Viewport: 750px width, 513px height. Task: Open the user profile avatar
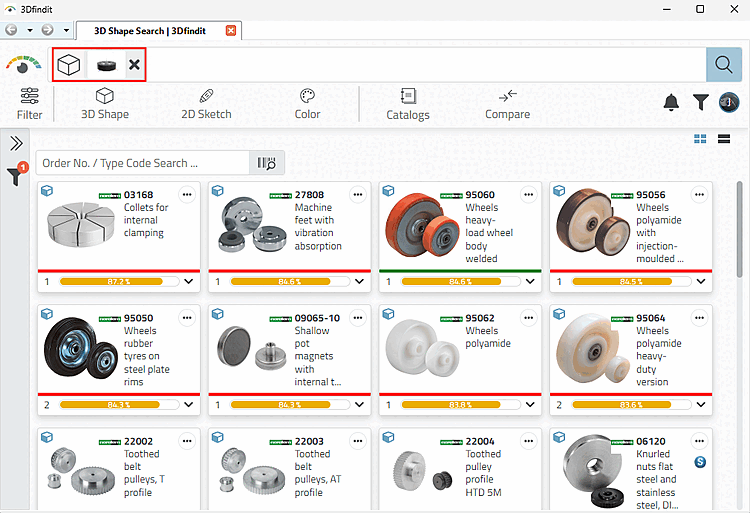tap(729, 102)
